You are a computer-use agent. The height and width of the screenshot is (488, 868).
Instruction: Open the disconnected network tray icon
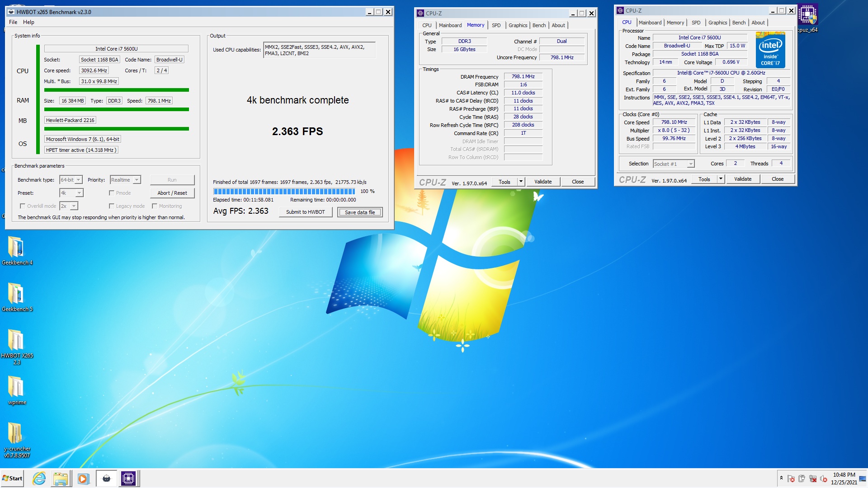click(812, 479)
